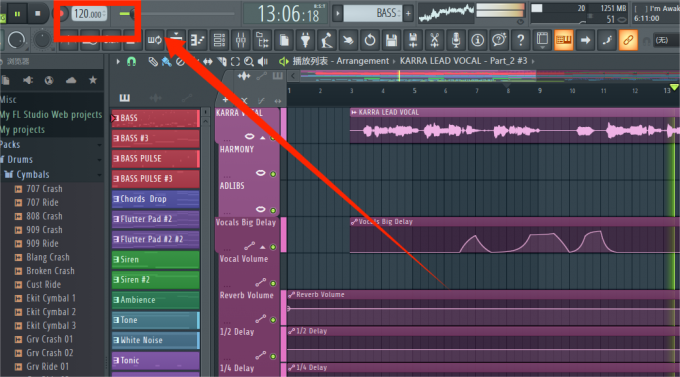Image resolution: width=680 pixels, height=377 pixels.
Task: Select the paint brush tool
Action: [166, 62]
